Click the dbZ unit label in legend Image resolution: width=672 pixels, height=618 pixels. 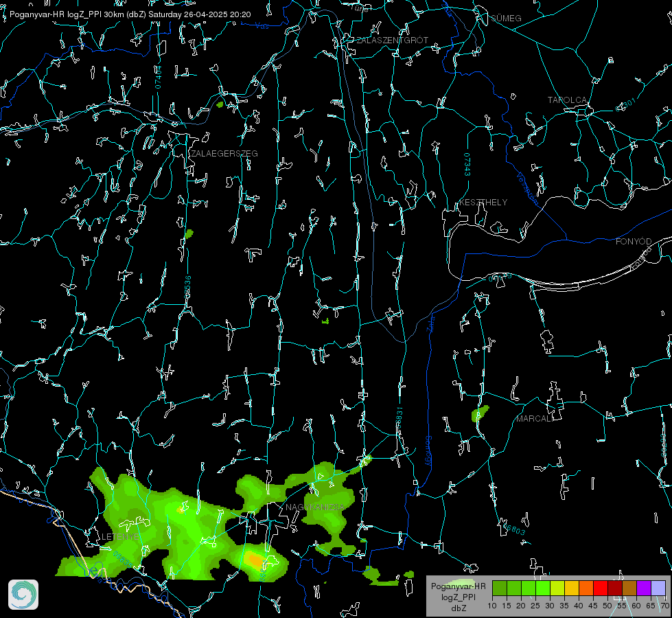tap(458, 608)
